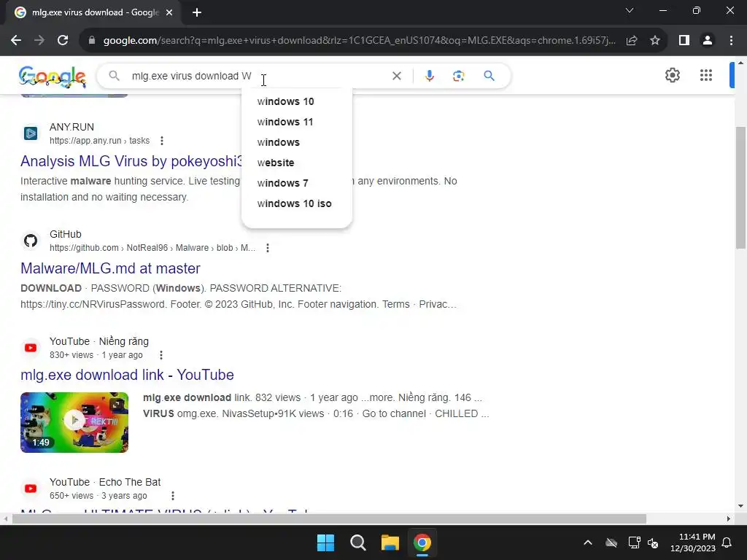The width and height of the screenshot is (747, 560).
Task: Click the network display tray icon
Action: (634, 542)
